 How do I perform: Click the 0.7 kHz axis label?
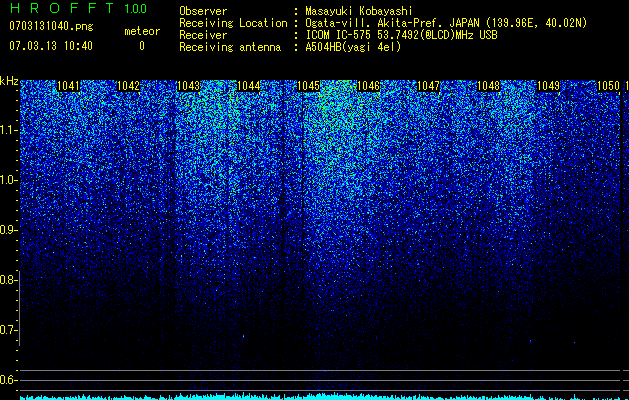(8, 330)
